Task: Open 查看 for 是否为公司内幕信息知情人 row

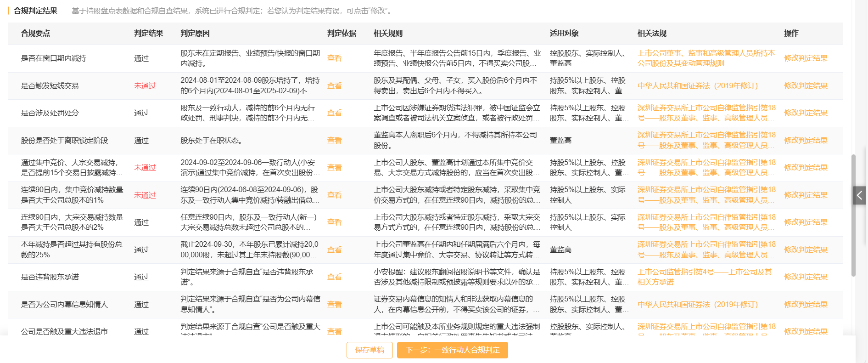Action: [334, 305]
